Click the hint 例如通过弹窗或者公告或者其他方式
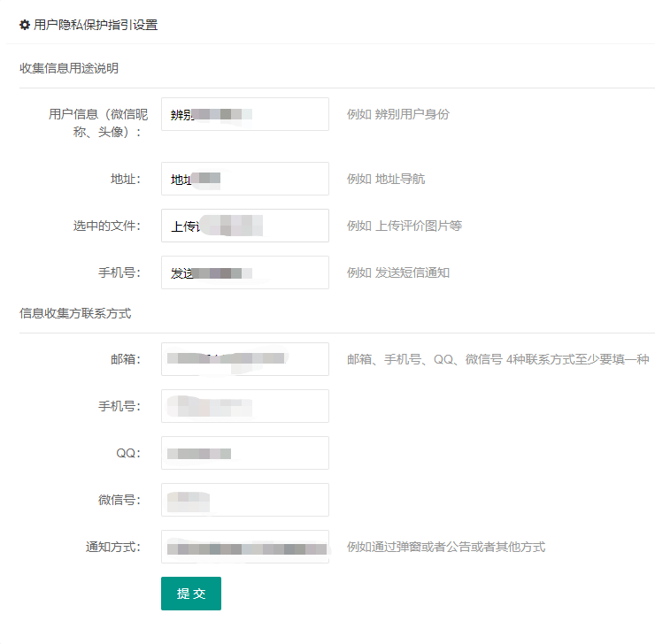This screenshot has height=644, width=655. point(446,547)
